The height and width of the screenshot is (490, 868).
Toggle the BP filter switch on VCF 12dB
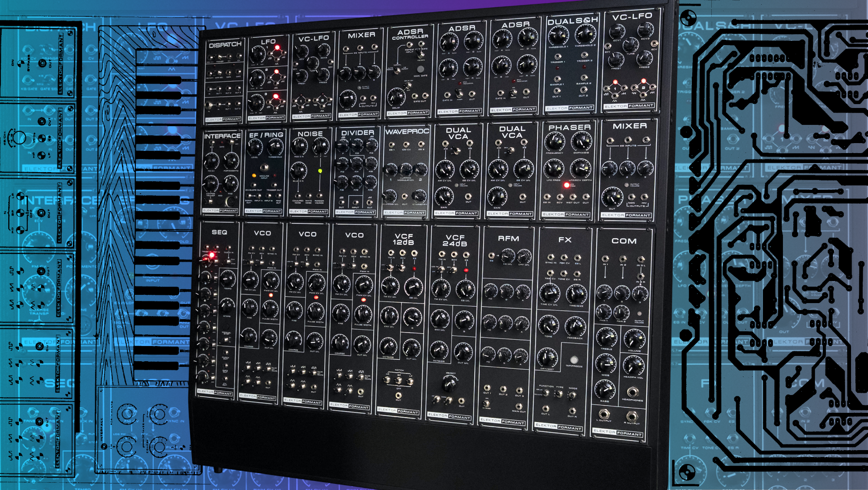pyautogui.click(x=398, y=381)
